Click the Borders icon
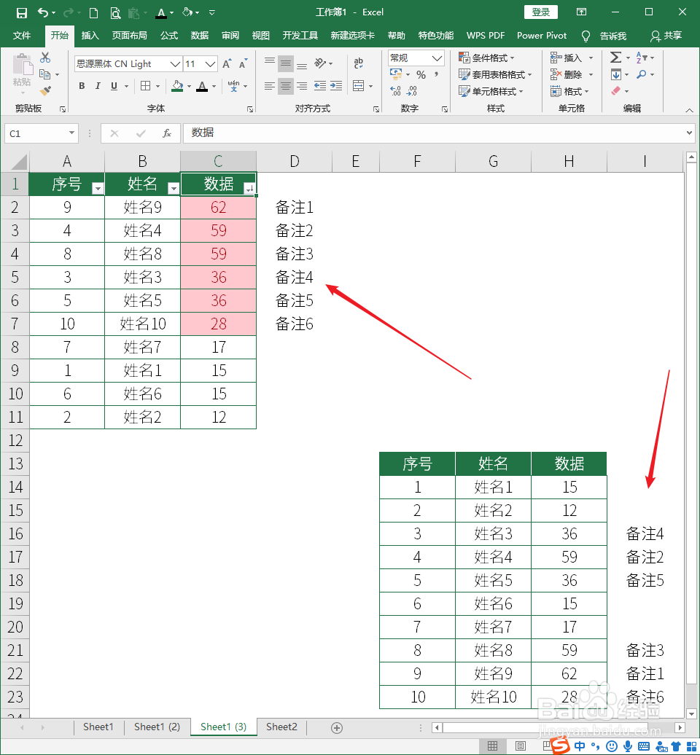The image size is (700, 755). coord(145,86)
